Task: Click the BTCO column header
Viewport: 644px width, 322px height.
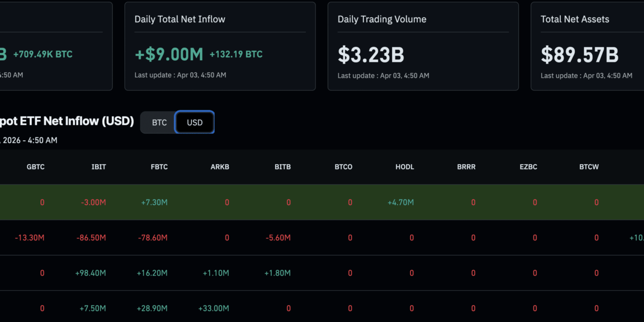Action: [344, 167]
